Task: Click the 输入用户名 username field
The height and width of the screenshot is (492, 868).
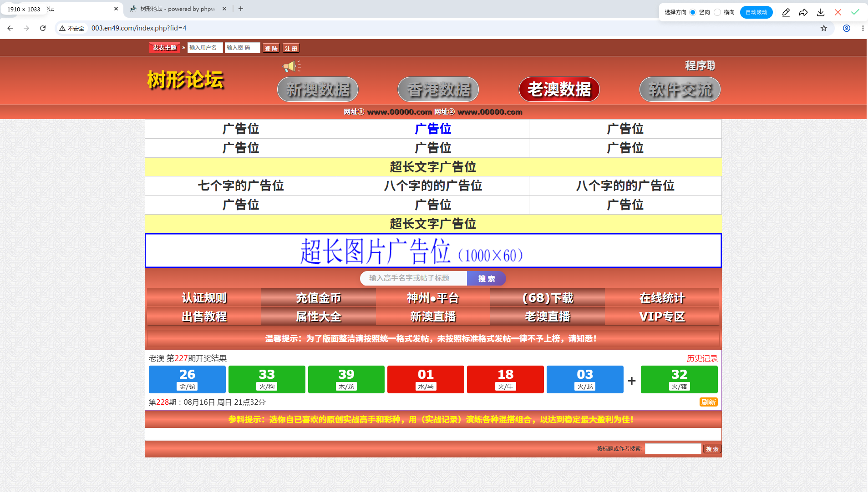Action: tap(205, 48)
